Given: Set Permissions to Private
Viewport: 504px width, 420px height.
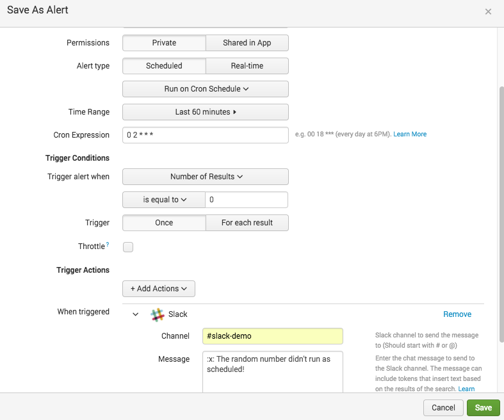Looking at the screenshot, I should point(164,43).
